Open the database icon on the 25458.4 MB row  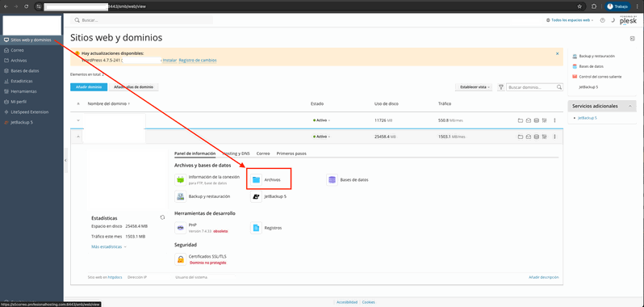coord(536,137)
